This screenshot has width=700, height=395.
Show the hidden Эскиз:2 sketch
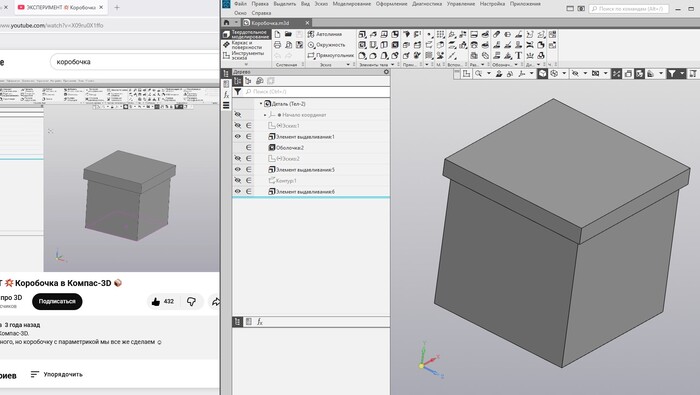coord(238,158)
